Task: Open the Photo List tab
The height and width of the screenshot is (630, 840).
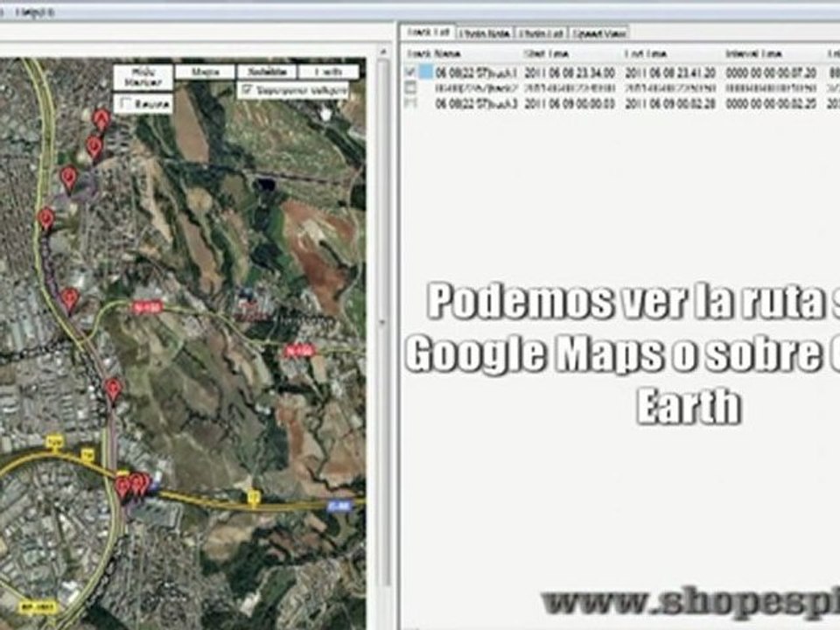Action: point(541,33)
